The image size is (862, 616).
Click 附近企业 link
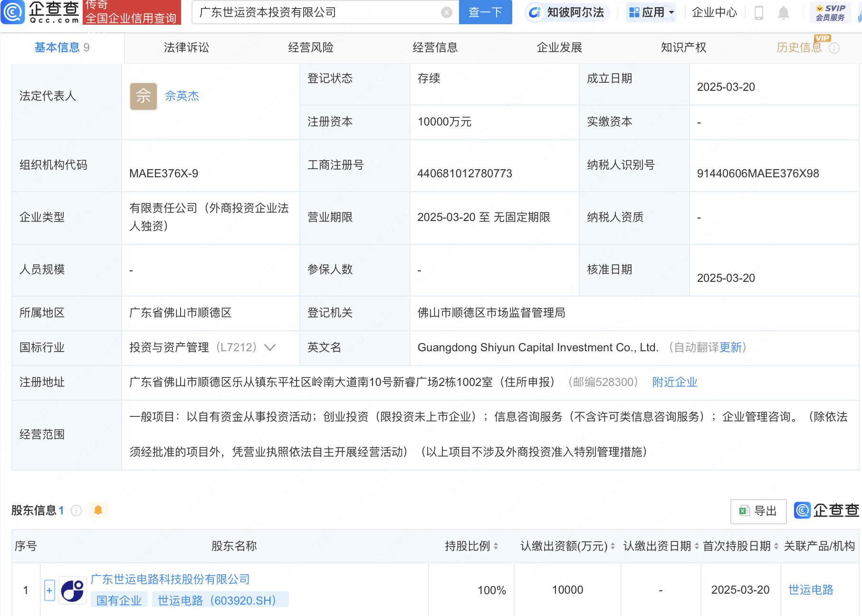tap(675, 382)
